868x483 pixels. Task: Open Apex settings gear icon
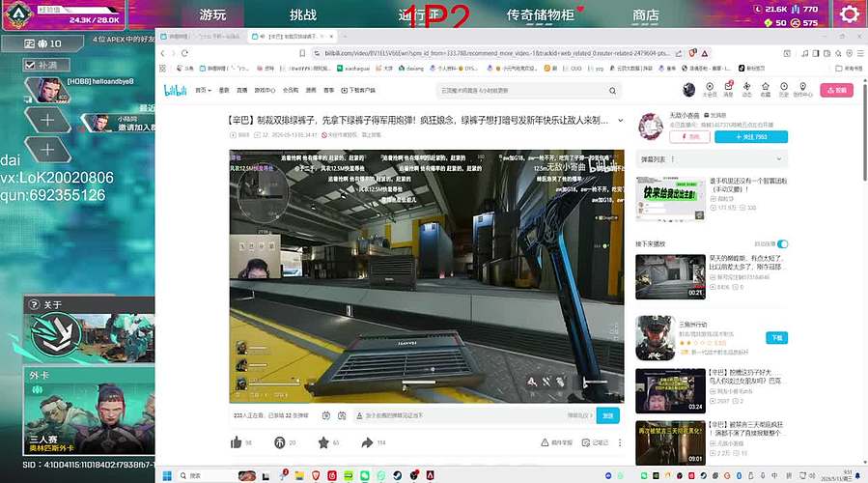(850, 14)
